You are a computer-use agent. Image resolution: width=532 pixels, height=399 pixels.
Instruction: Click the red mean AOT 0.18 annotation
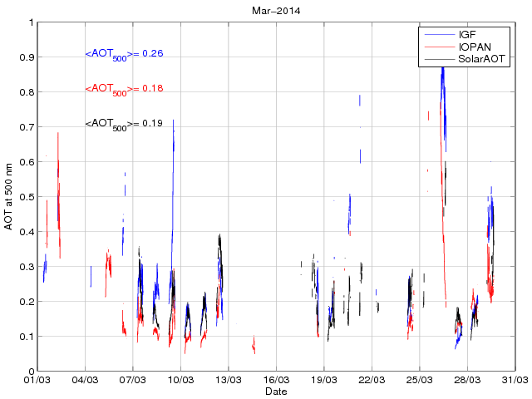pos(124,90)
